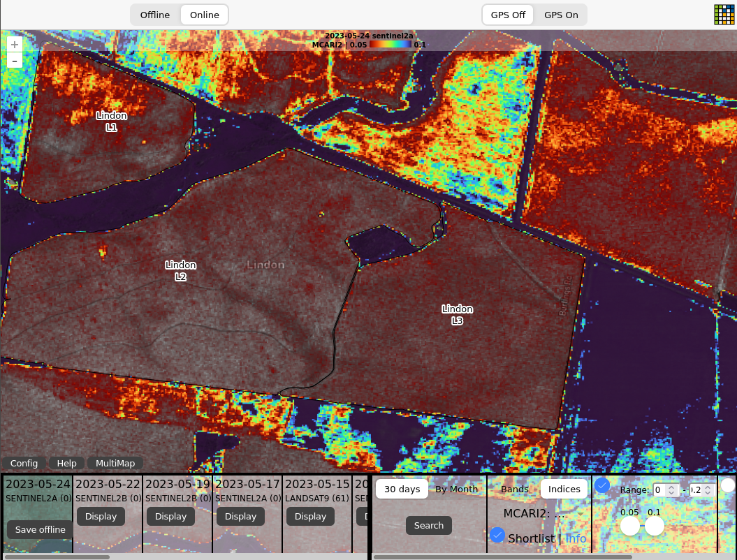Open the index Info link
This screenshot has height=560, width=737.
(576, 538)
